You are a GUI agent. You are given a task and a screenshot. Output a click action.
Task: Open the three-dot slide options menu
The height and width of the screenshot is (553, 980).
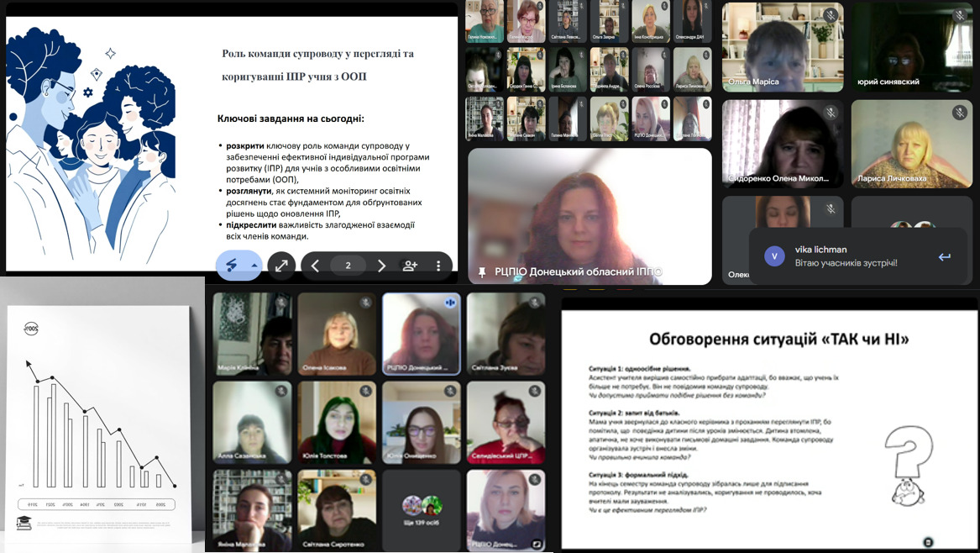click(438, 266)
